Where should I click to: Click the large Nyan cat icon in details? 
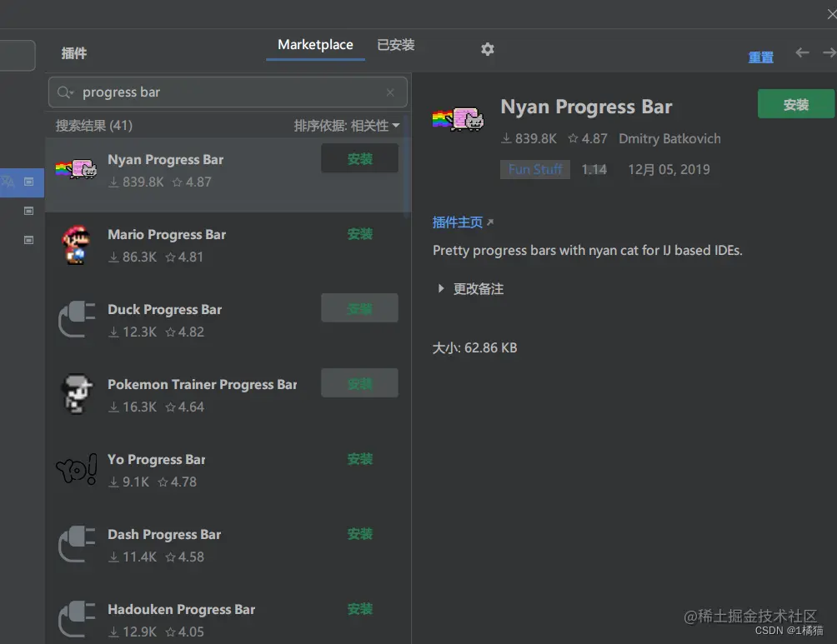click(458, 118)
